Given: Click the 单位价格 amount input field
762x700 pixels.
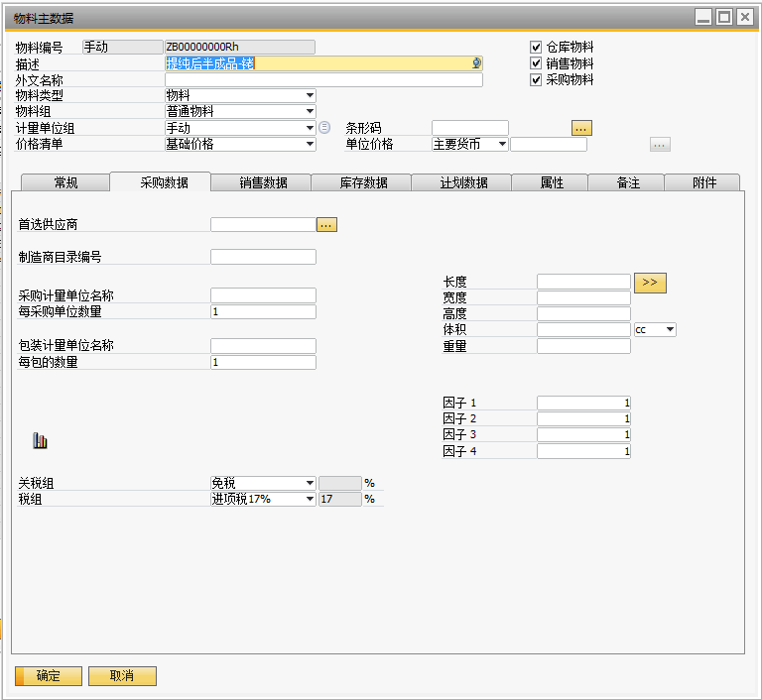Looking at the screenshot, I should pyautogui.click(x=549, y=145).
